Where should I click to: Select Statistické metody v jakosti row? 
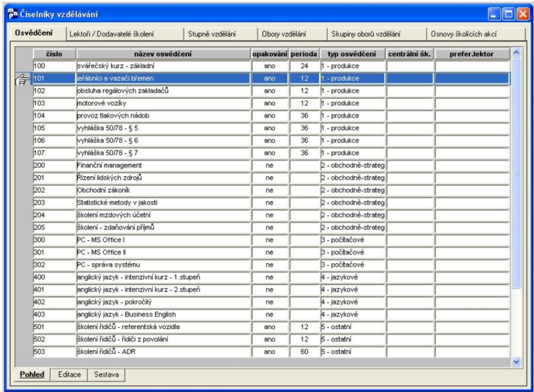pyautogui.click(x=271, y=202)
